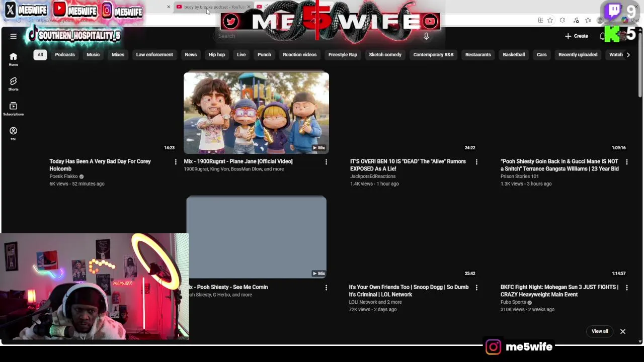This screenshot has height=362, width=644.
Task: Open options menu for Plane Jane mix
Action: [326, 162]
